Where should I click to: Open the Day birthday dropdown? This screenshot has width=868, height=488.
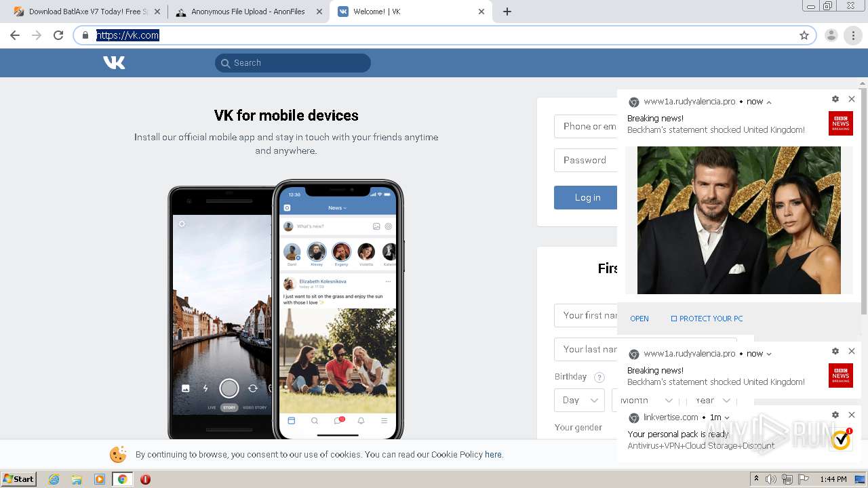[579, 400]
